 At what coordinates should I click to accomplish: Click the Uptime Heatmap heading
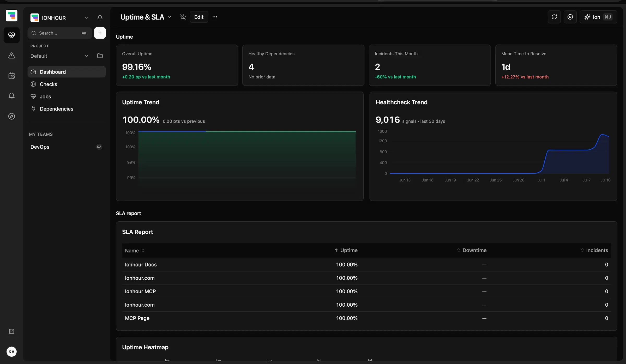(x=145, y=347)
